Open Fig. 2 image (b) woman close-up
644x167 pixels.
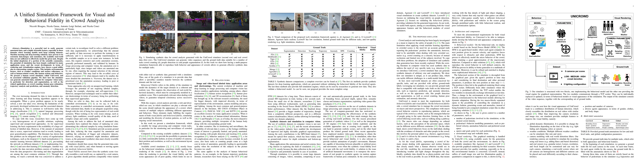(x=299, y=22)
